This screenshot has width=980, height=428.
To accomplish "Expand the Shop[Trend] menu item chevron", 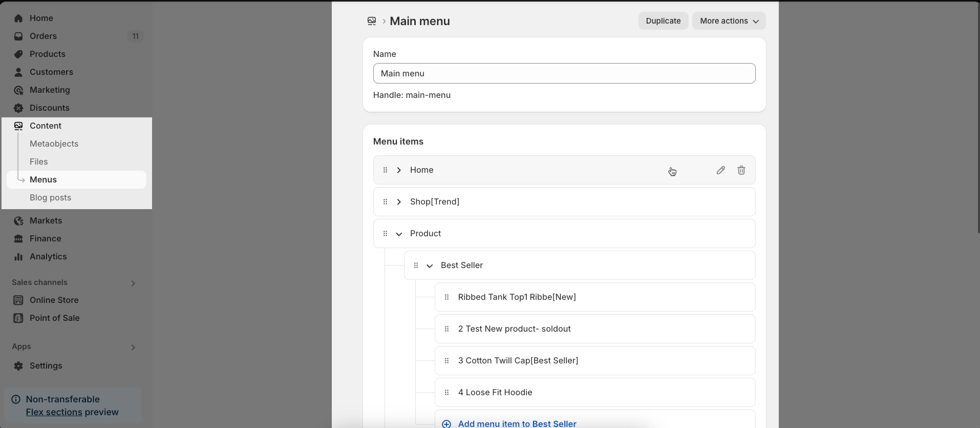I will coord(399,202).
